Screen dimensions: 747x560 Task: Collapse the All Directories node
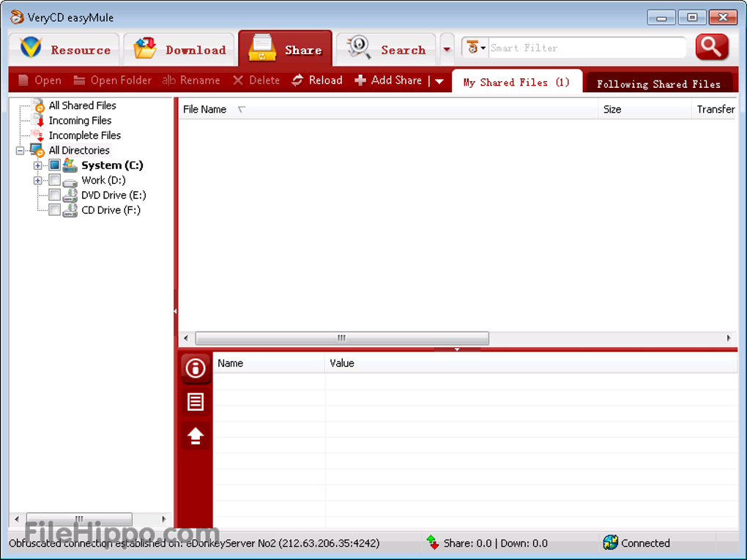(20, 151)
